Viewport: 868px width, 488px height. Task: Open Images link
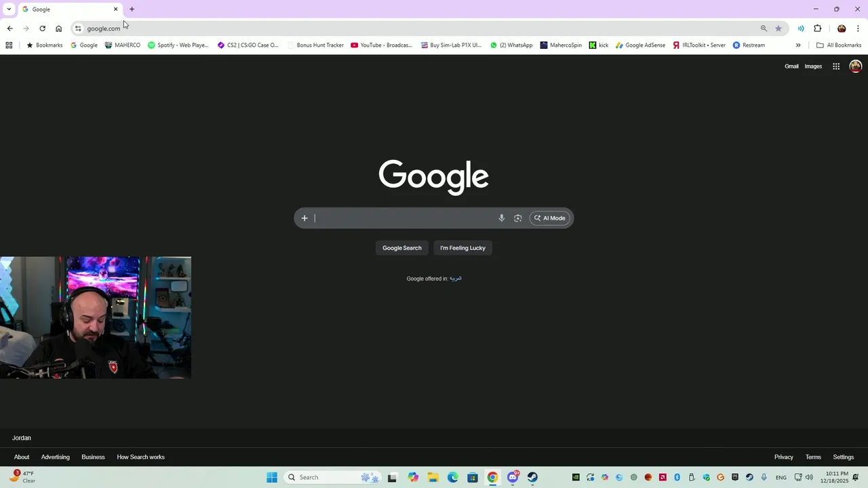pos(813,66)
